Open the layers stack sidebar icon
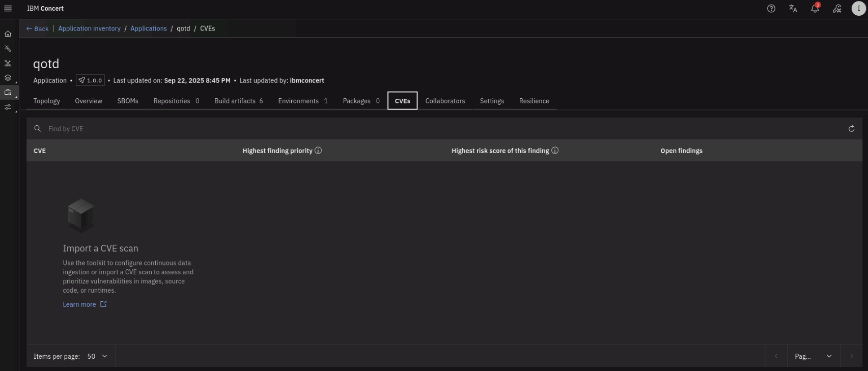 pos(8,78)
